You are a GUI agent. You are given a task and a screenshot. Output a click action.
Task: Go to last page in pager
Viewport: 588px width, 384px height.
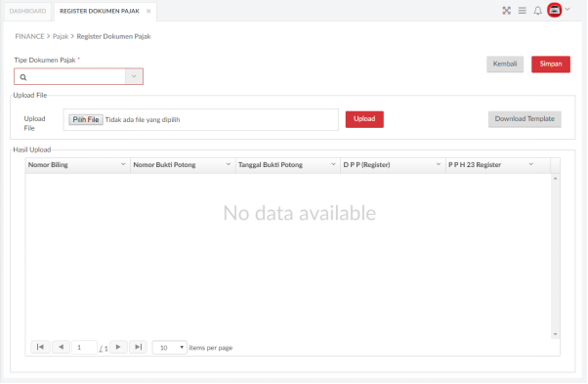pos(138,347)
